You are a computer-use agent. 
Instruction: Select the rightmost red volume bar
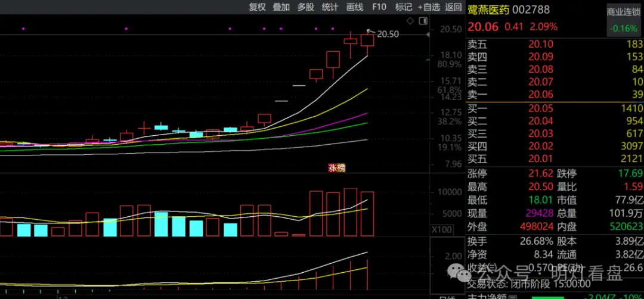click(367, 214)
